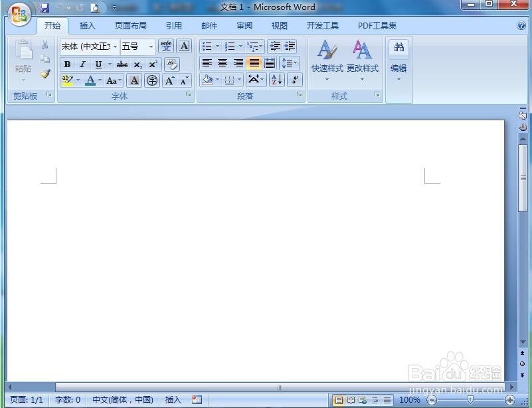Click language 中文(简体，中国) in status bar
532x408 pixels.
(x=122, y=400)
